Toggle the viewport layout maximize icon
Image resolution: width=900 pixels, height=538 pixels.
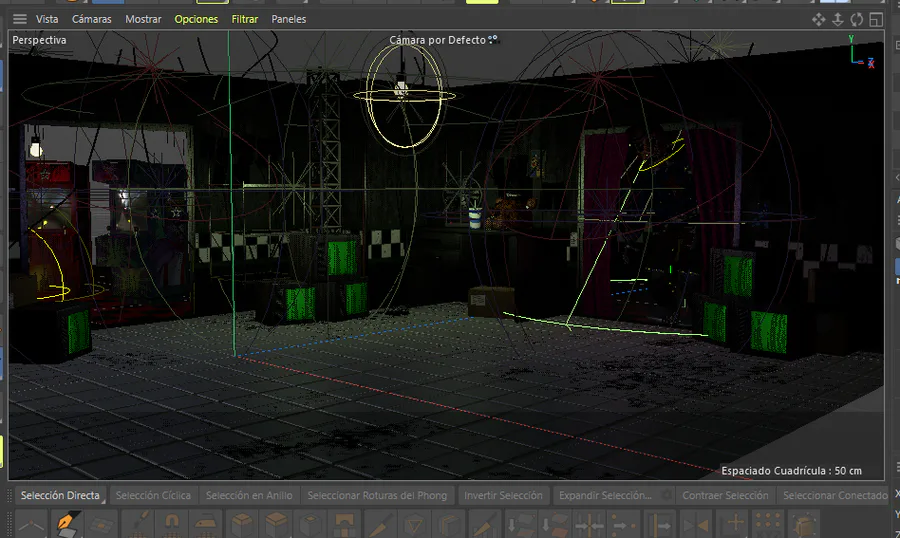(x=876, y=20)
